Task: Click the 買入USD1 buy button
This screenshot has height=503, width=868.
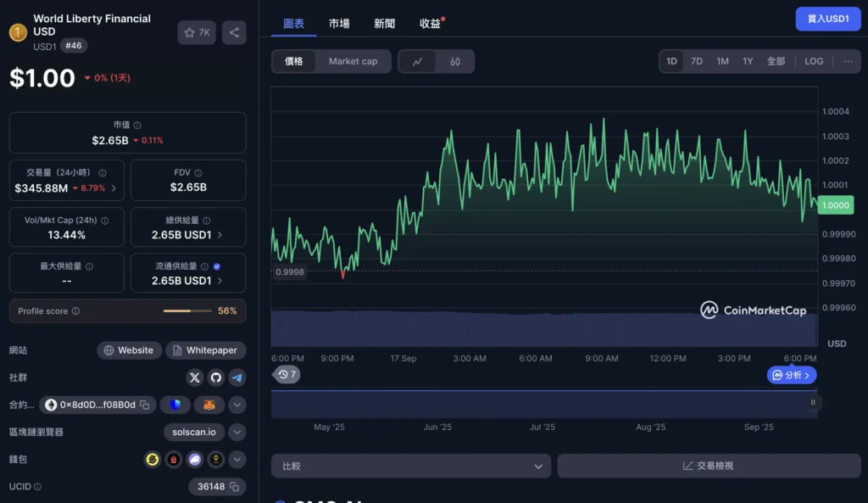Action: point(828,19)
